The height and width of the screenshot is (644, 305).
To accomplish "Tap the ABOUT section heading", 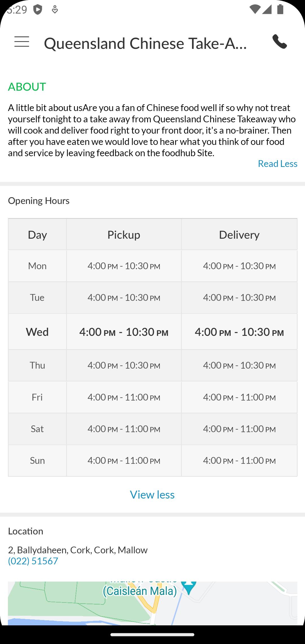I will [27, 87].
